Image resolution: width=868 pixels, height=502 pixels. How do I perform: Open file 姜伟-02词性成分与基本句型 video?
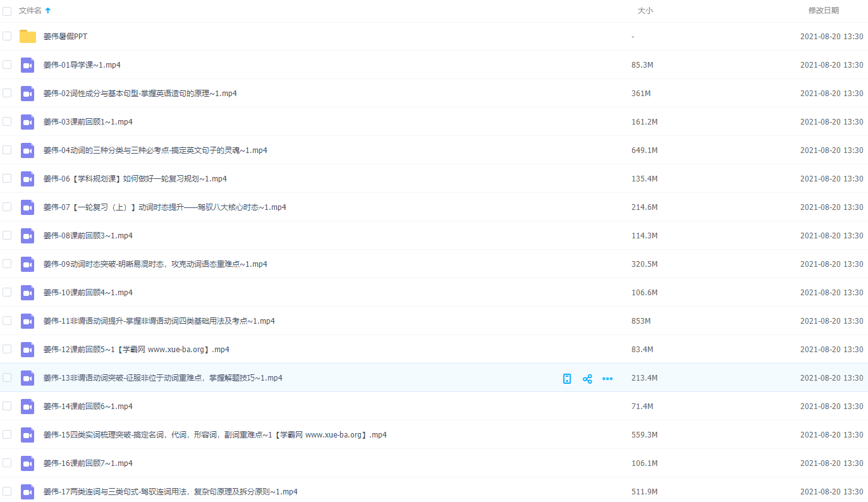point(140,94)
